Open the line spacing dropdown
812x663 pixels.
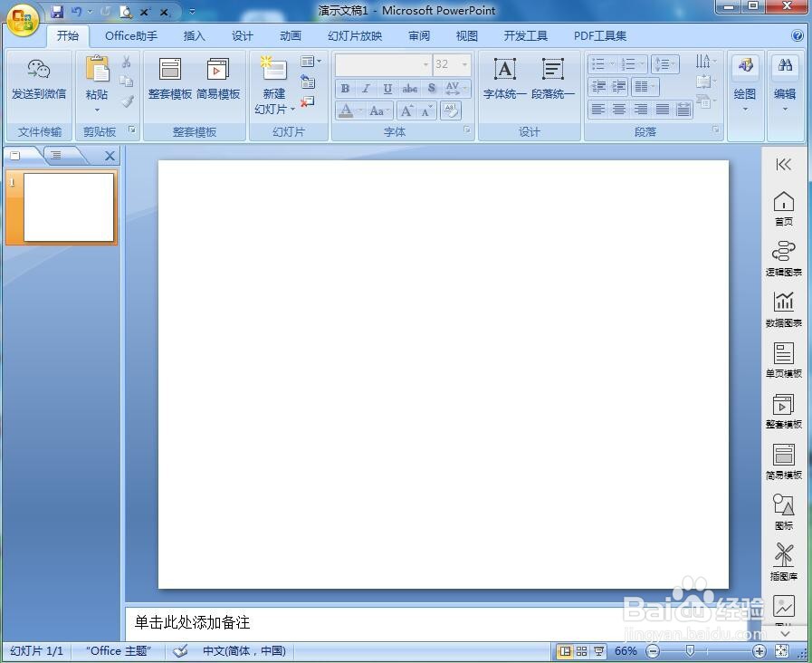coord(665,63)
